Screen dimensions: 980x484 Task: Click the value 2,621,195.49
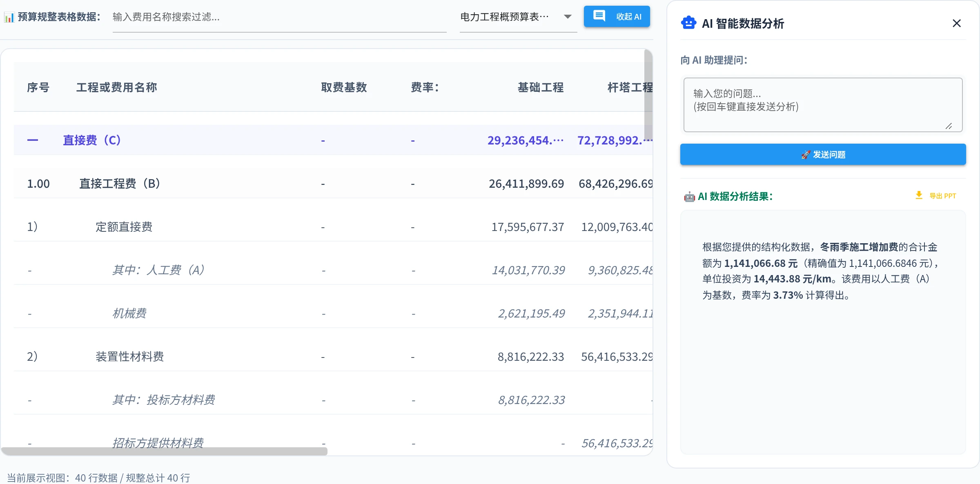pyautogui.click(x=531, y=313)
